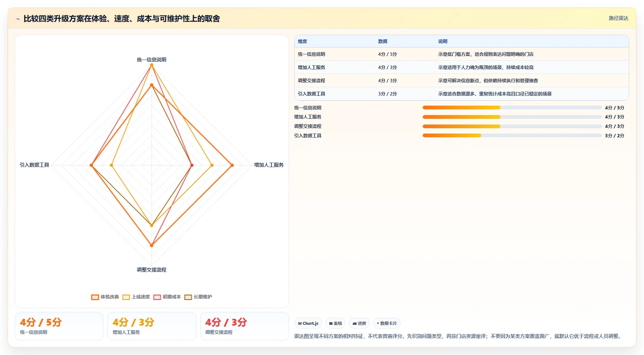
Task: Click the table description starting 示意适合数据源多
Action: (495, 94)
